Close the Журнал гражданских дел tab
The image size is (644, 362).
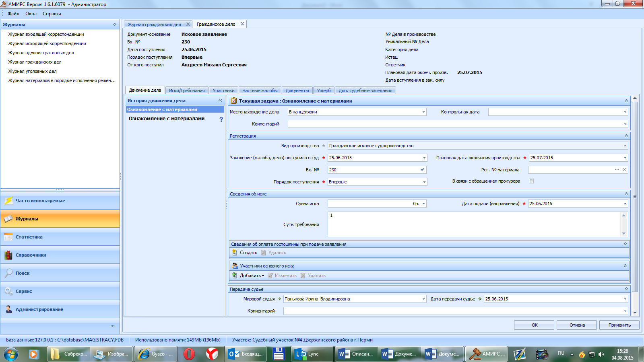pos(188,24)
